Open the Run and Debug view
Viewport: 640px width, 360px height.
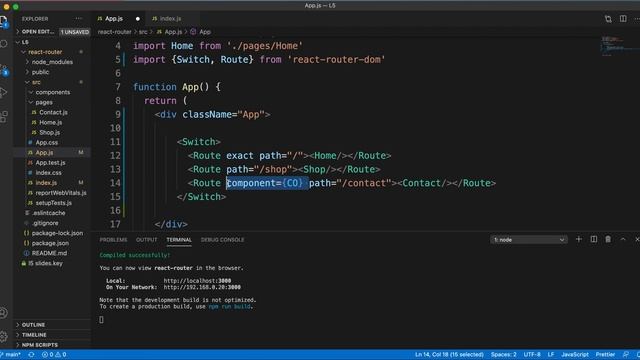[x=4, y=92]
